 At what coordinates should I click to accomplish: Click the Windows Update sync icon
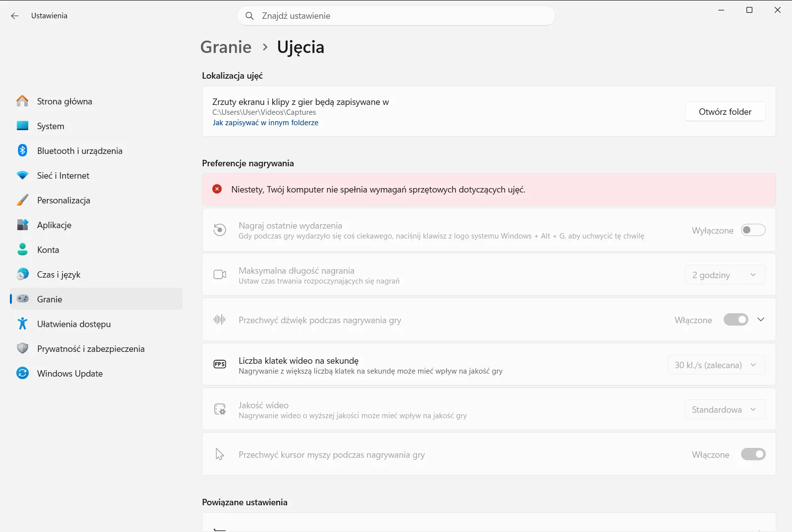point(22,373)
